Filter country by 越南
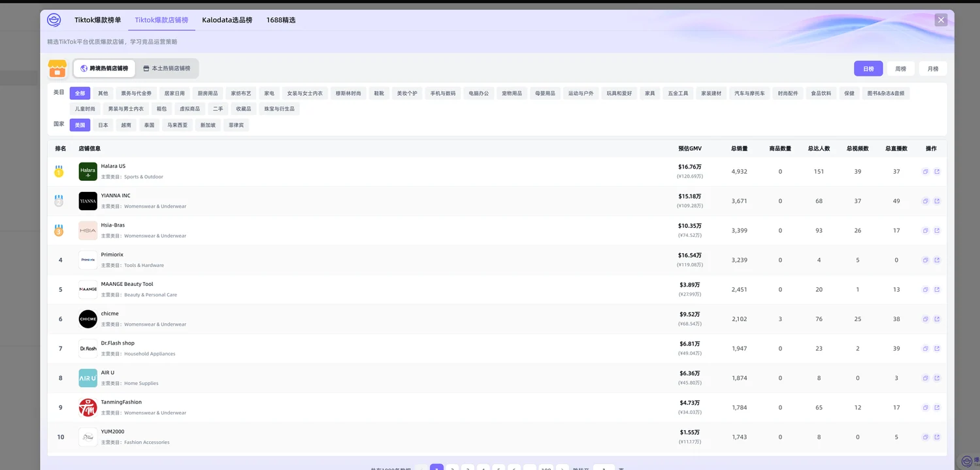The height and width of the screenshot is (470, 980). tap(126, 125)
